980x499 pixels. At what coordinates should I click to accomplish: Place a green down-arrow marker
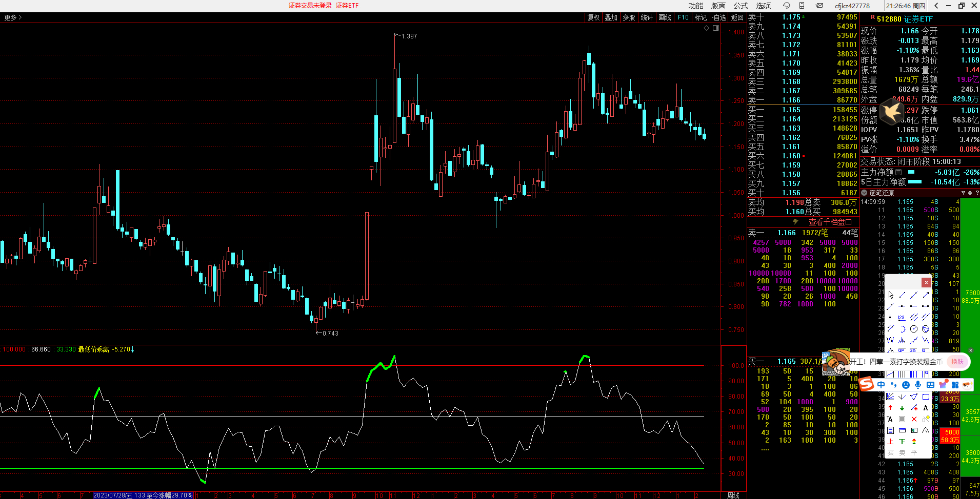(x=902, y=408)
